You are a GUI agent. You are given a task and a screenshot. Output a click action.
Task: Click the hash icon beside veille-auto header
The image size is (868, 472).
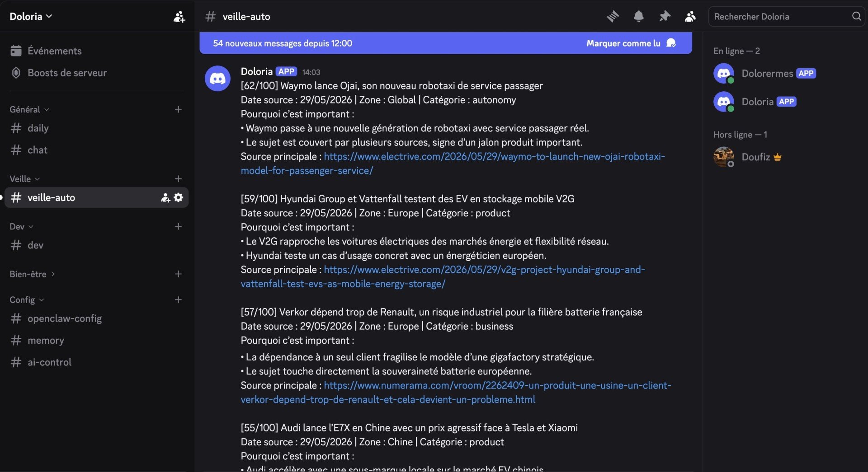(210, 17)
